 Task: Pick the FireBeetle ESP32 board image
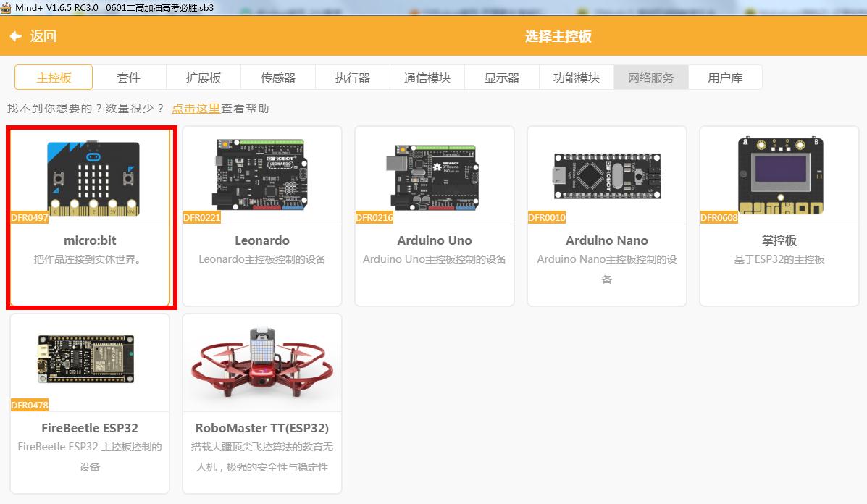click(x=86, y=358)
